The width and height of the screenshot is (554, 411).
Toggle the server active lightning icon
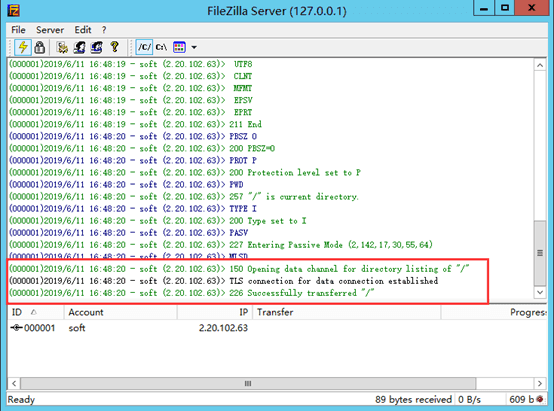tap(23, 47)
